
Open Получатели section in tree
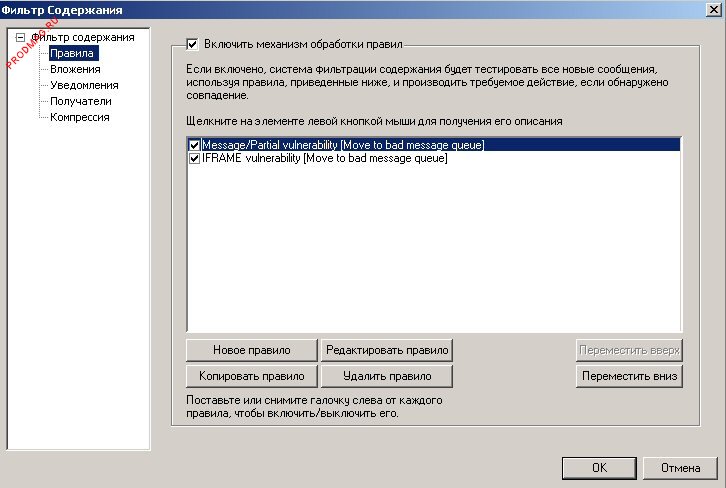pos(80,102)
